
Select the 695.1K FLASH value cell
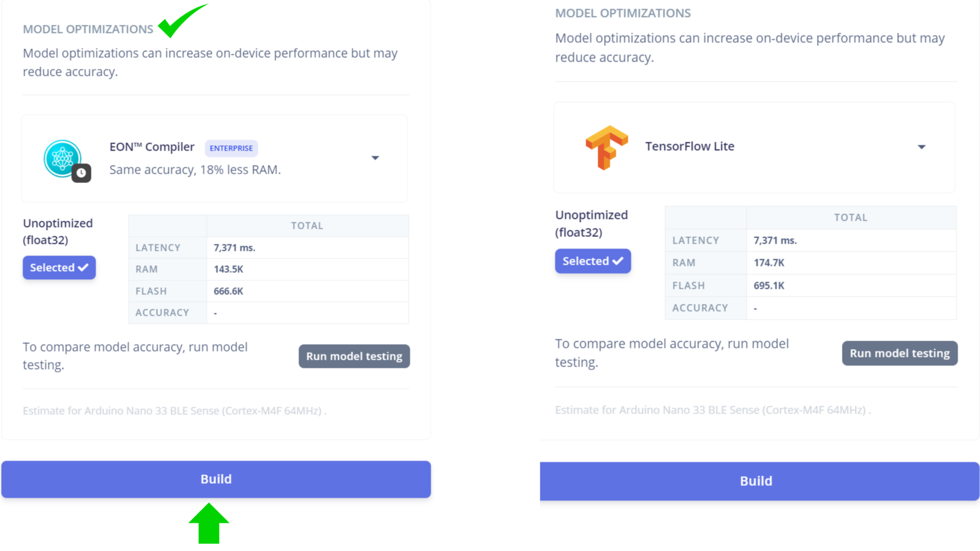pos(851,286)
